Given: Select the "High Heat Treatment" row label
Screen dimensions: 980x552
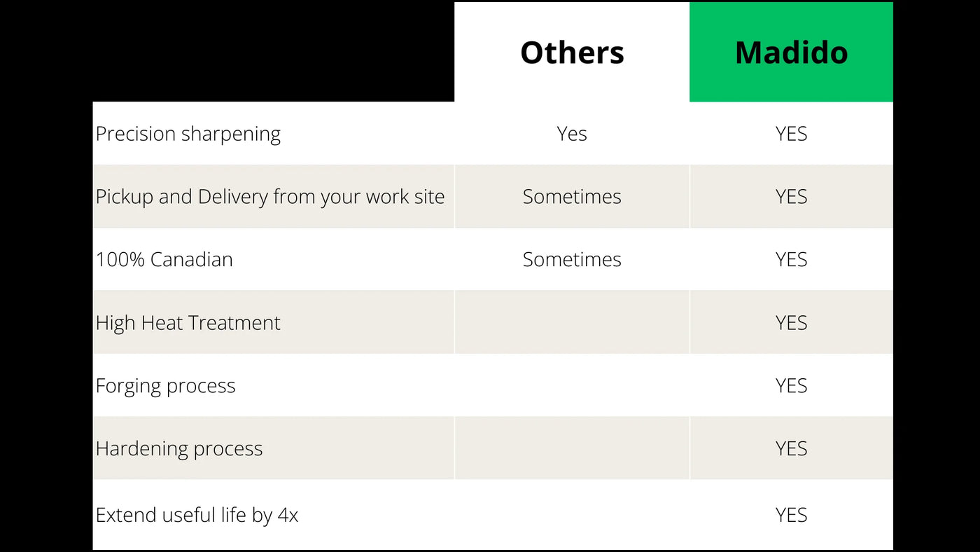Looking at the screenshot, I should click(188, 323).
